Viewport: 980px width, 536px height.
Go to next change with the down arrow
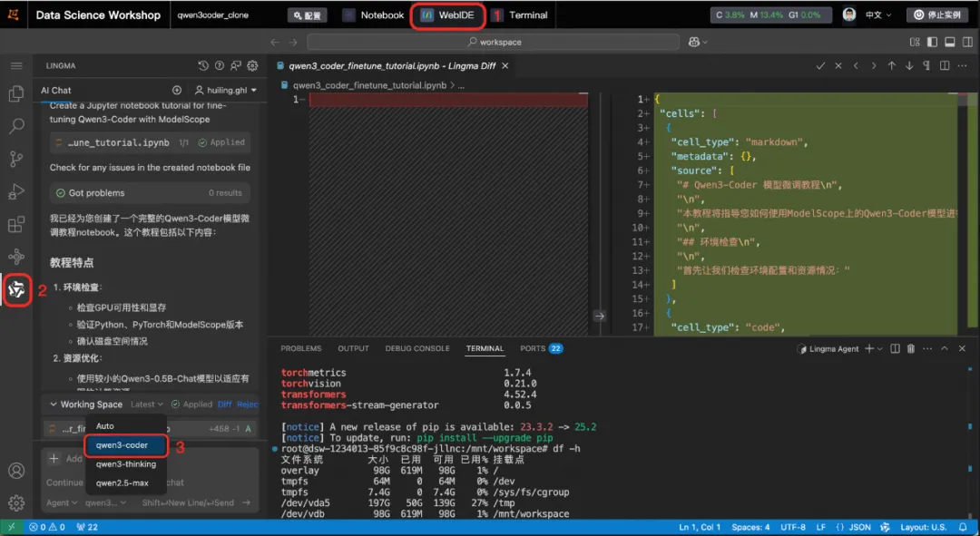908,65
